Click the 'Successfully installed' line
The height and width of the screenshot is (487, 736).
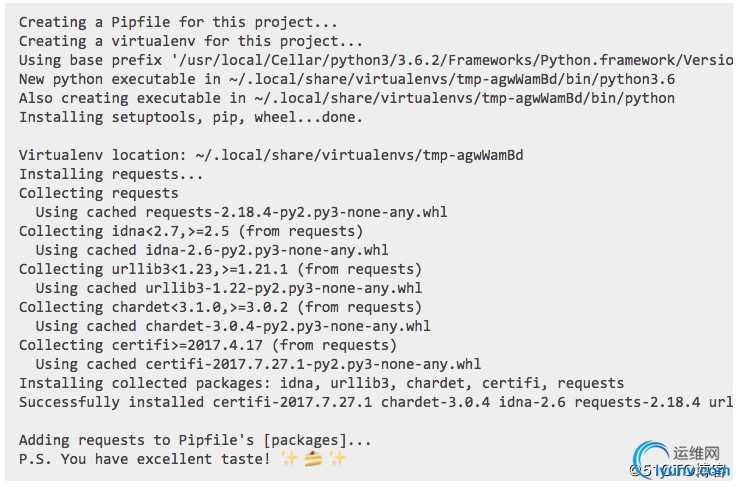tap(376, 402)
